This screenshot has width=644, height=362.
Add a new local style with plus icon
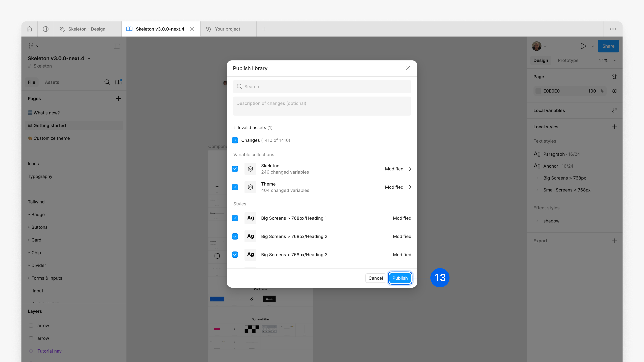point(615,127)
